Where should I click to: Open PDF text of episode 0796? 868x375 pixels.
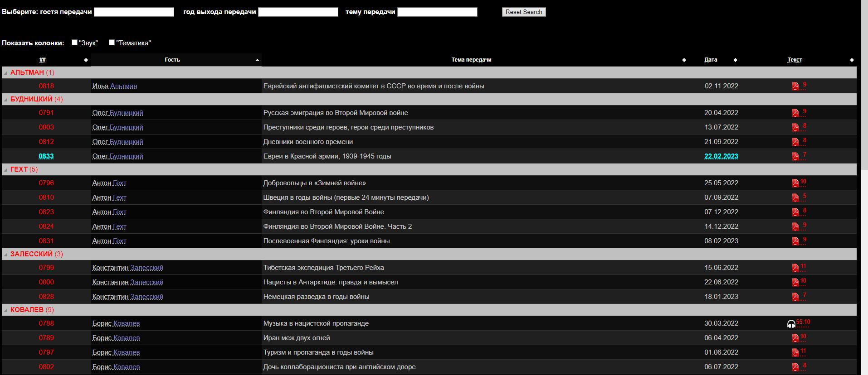point(795,183)
